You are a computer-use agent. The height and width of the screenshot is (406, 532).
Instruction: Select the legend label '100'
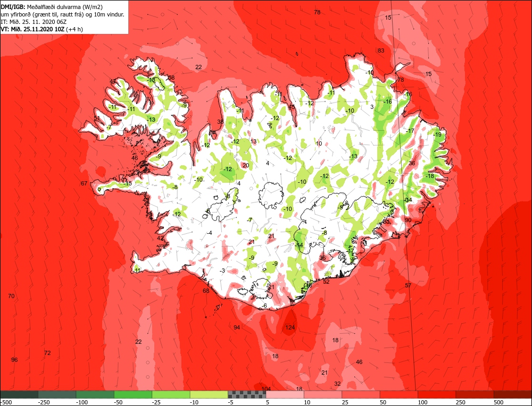click(x=423, y=402)
